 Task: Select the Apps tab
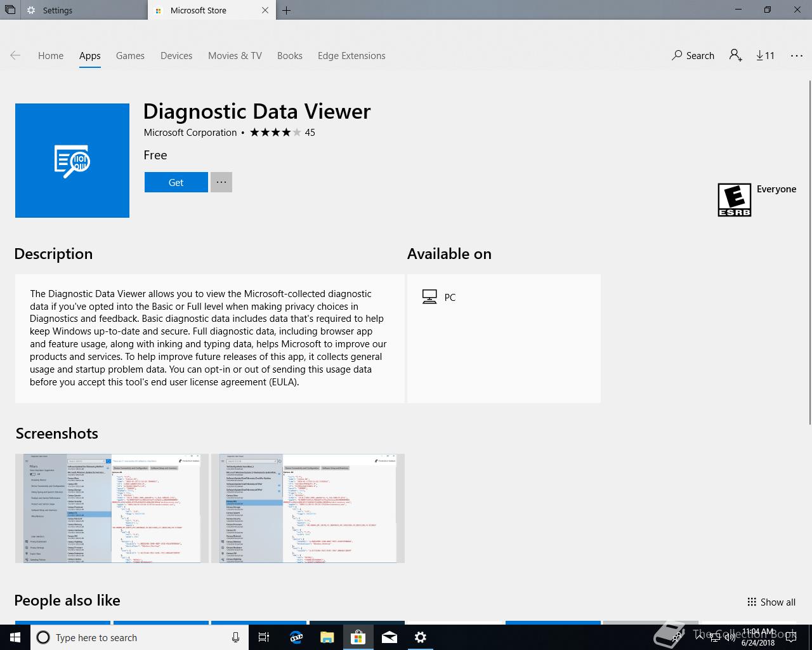click(x=90, y=56)
